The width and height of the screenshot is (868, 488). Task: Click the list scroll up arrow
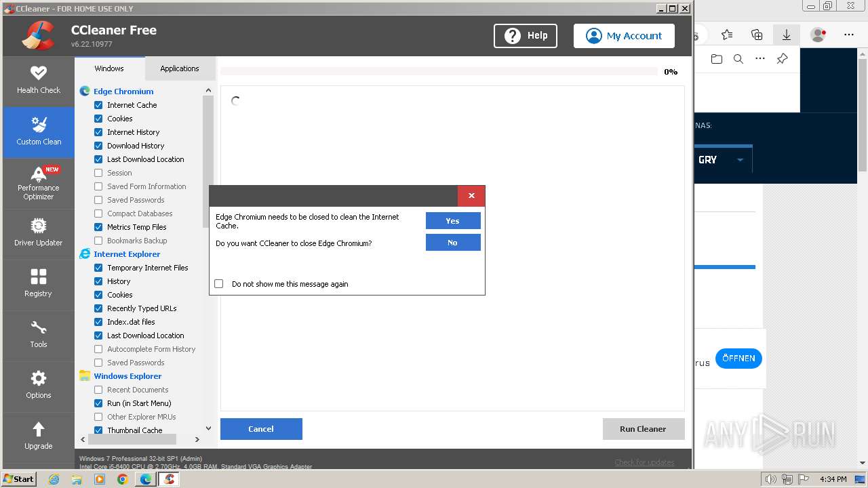point(208,90)
